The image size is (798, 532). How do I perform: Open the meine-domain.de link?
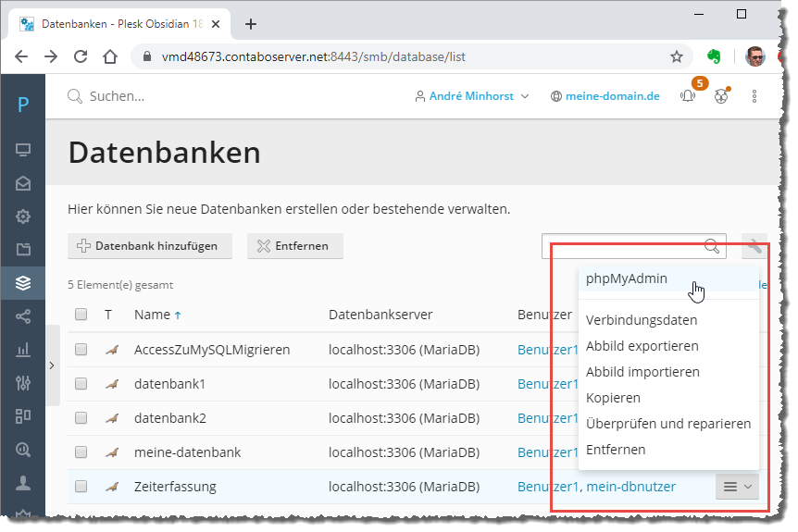tap(612, 96)
